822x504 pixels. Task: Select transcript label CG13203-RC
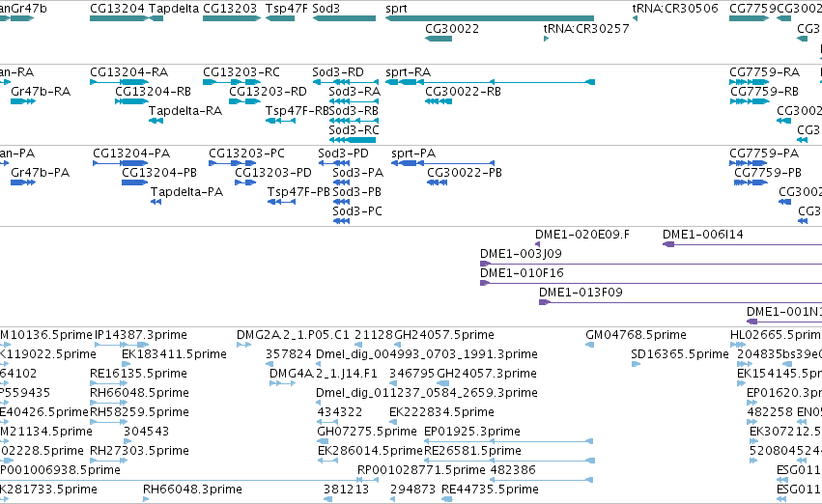pos(241,71)
